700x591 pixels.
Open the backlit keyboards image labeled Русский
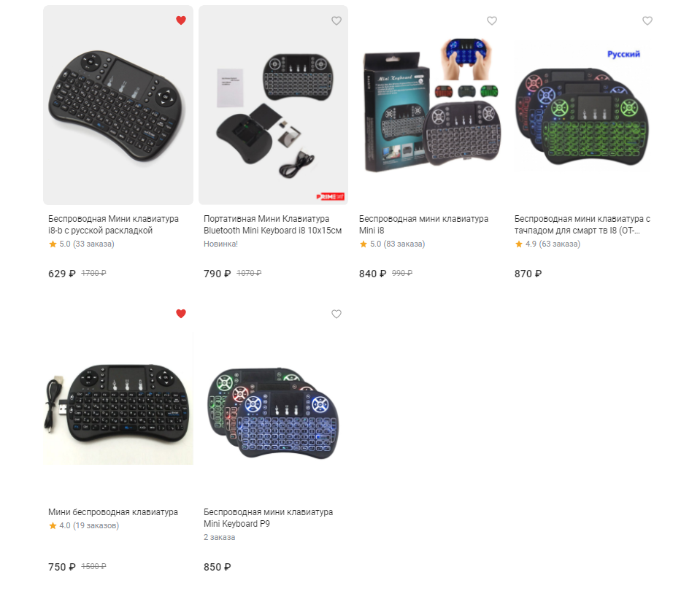coord(585,105)
